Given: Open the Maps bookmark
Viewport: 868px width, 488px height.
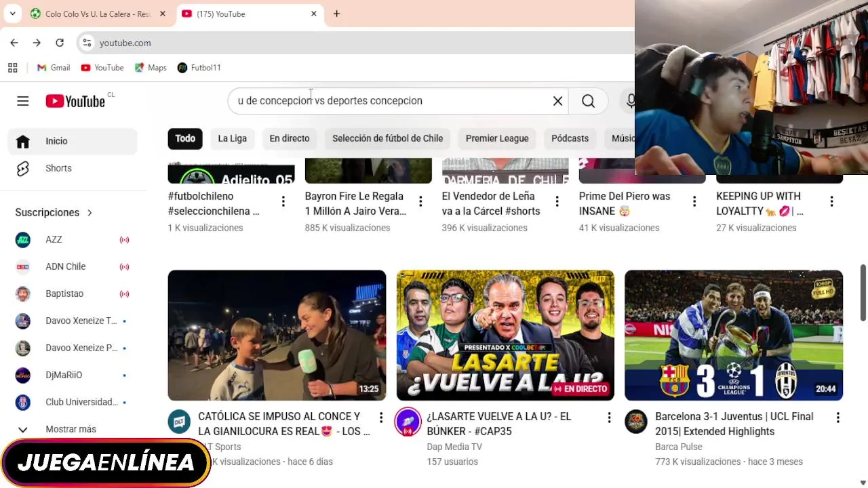Looking at the screenshot, I should (x=151, y=68).
